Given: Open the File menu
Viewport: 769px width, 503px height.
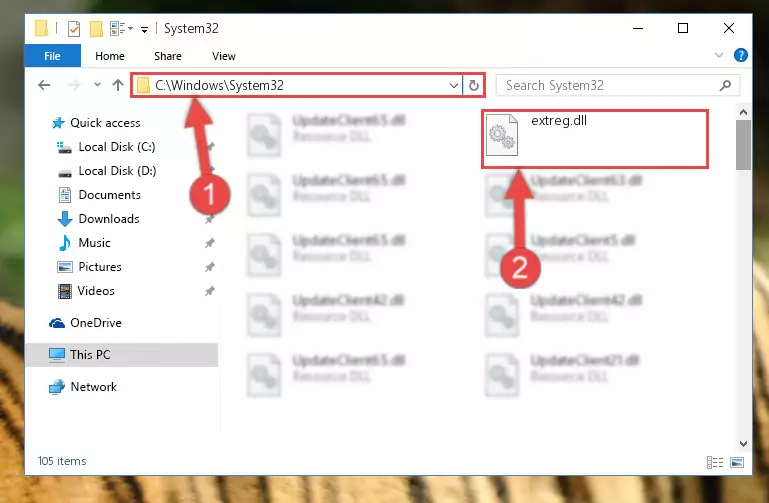Looking at the screenshot, I should point(52,56).
